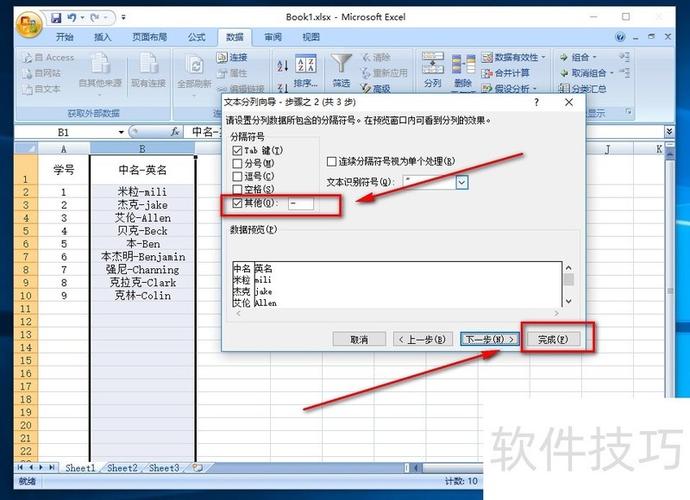
Task: Click cell containing 米粒-mili
Action: tap(143, 192)
